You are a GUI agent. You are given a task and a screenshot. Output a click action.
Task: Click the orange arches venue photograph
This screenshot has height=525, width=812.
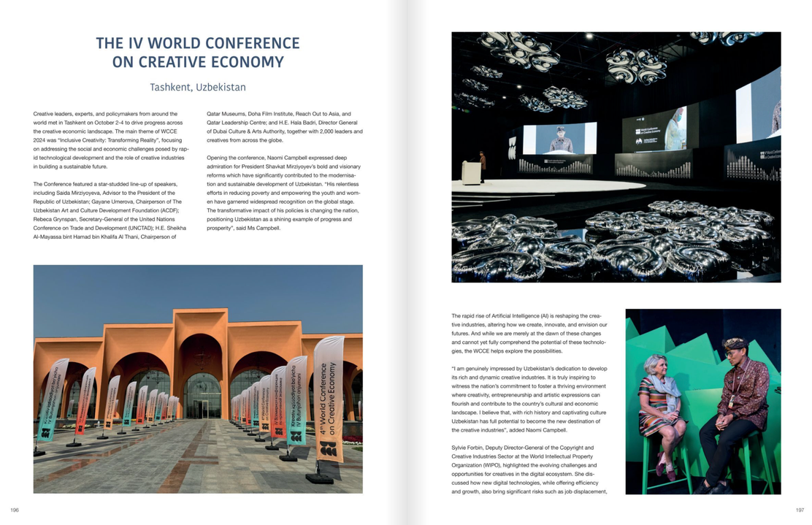197,380
